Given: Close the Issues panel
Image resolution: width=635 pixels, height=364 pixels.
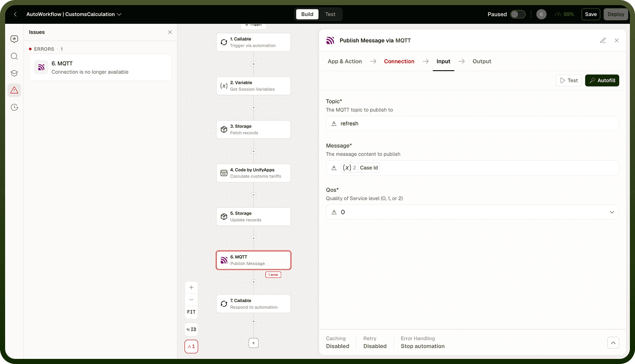Looking at the screenshot, I should pos(170,32).
